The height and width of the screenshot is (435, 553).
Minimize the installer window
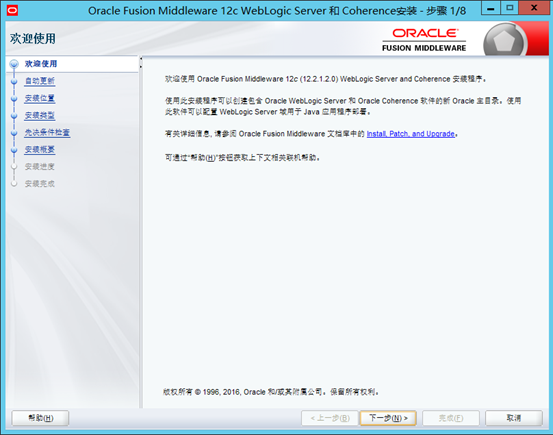(x=491, y=8)
